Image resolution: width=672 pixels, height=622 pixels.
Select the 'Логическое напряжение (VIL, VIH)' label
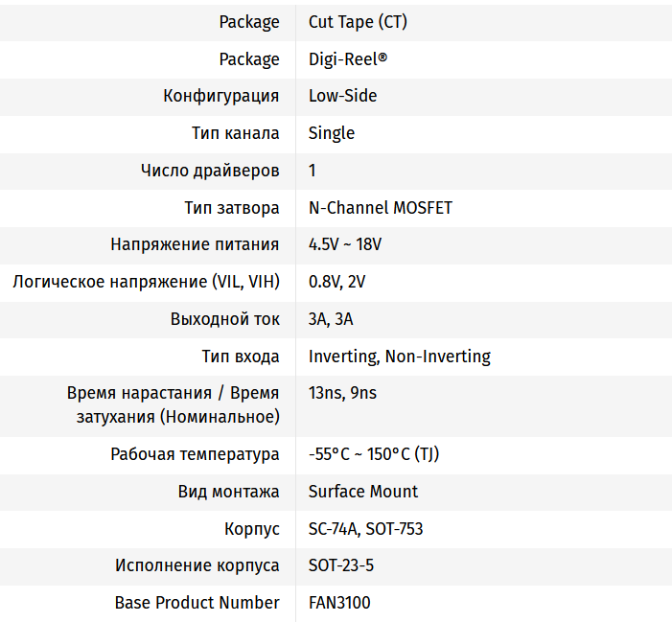pos(146,282)
